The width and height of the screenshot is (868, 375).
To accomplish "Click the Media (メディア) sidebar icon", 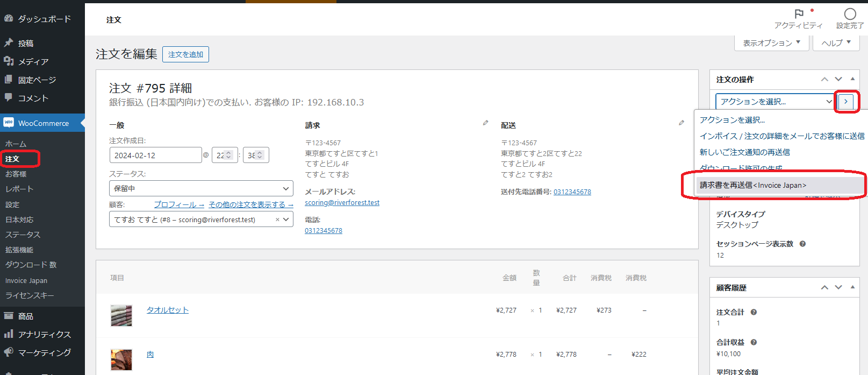I will click(9, 61).
